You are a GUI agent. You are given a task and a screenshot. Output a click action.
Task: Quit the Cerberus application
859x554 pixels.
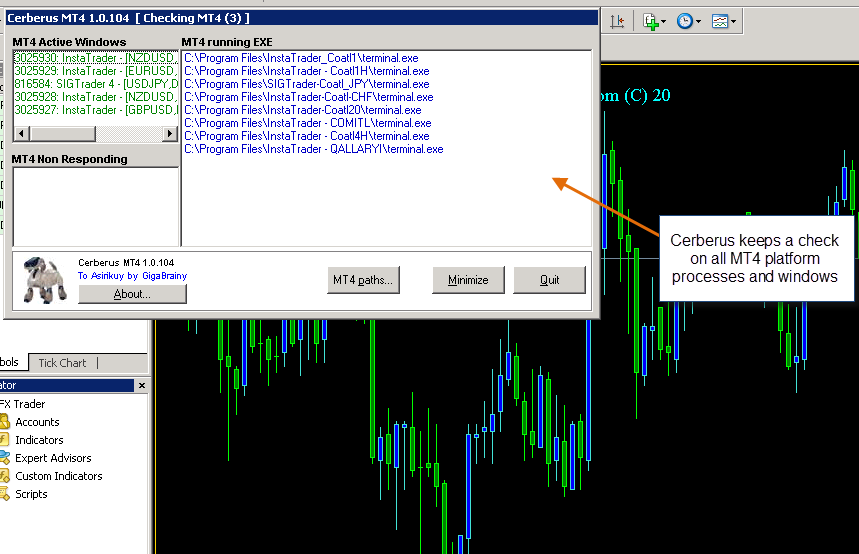click(x=549, y=280)
